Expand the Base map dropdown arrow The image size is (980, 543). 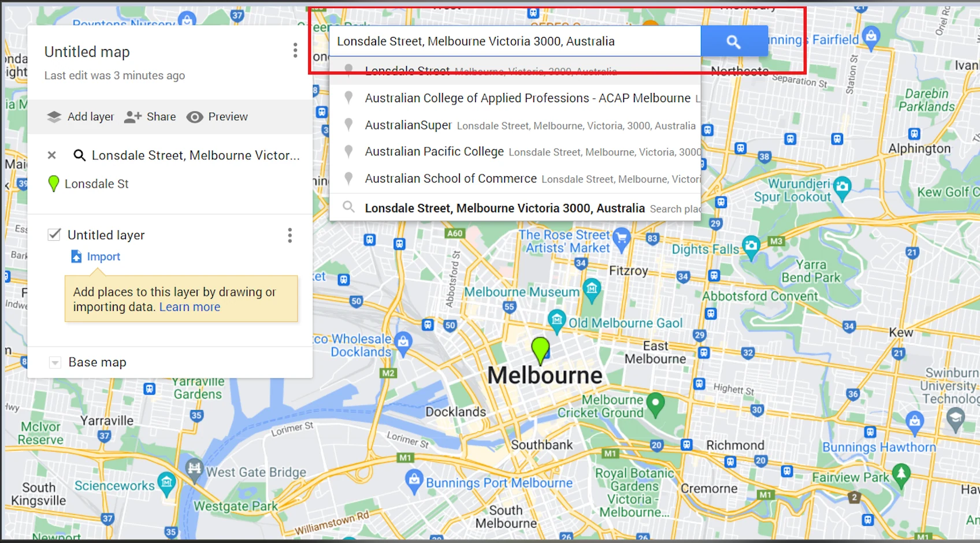pos(55,363)
